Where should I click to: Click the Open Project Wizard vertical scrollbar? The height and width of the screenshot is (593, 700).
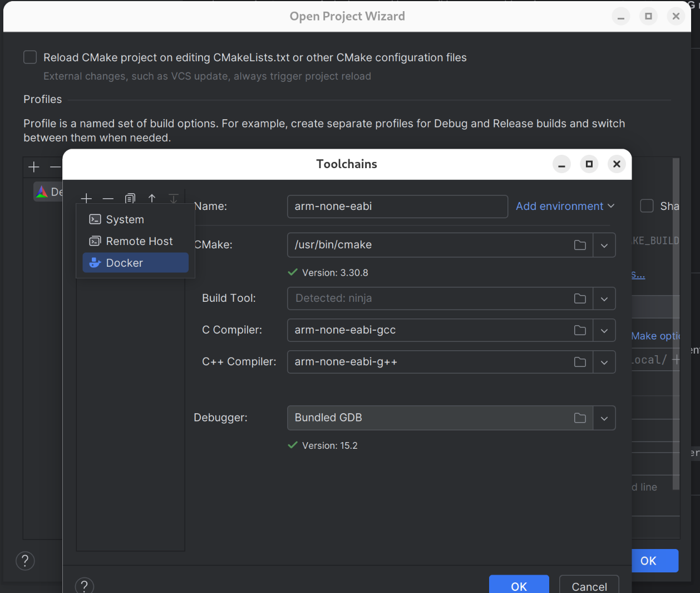pos(676,323)
